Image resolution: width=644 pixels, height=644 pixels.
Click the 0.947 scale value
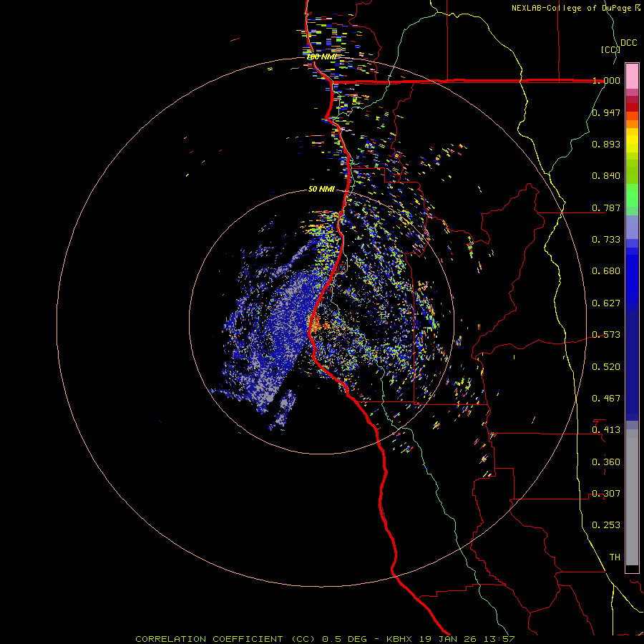click(x=606, y=112)
